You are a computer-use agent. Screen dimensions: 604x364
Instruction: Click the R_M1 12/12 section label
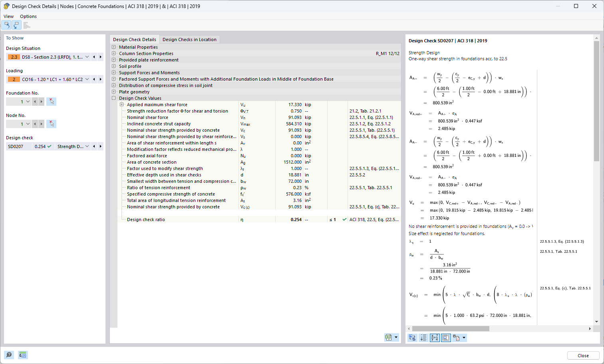point(387,53)
